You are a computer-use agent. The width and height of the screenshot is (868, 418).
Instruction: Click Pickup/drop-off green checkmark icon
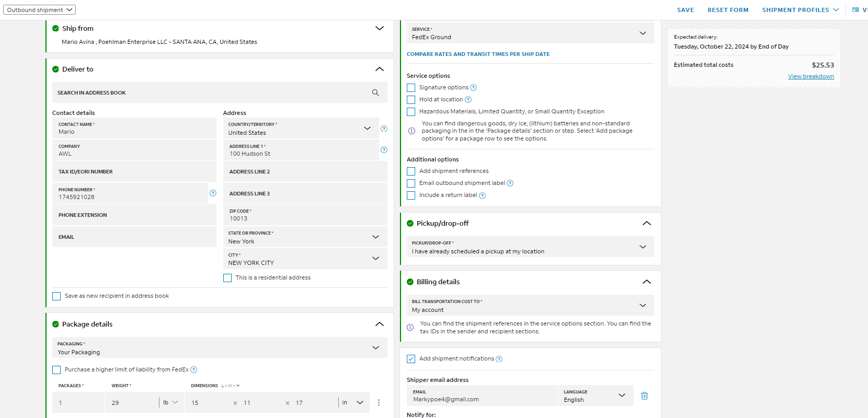tap(410, 223)
